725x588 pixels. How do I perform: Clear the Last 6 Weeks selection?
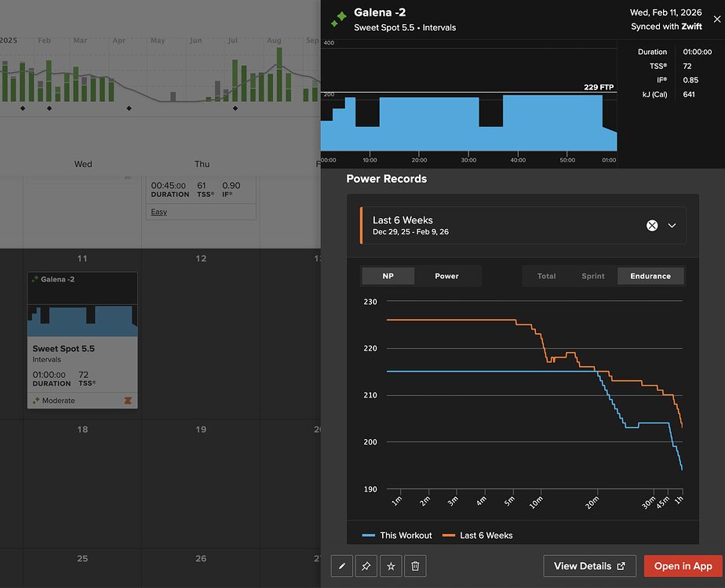pos(652,225)
